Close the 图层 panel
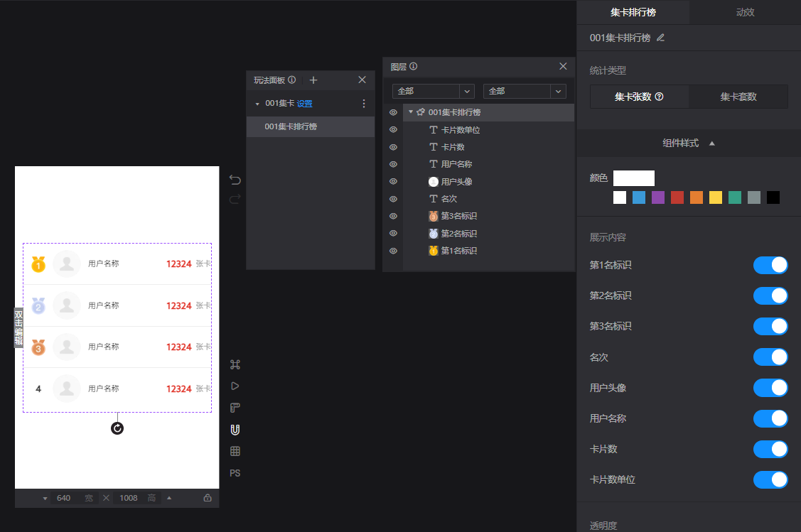Screen dimensions: 801x532 [563, 66]
